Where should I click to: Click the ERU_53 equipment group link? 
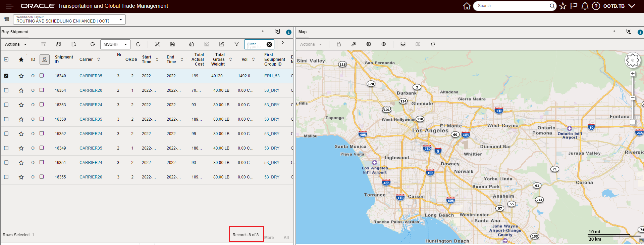[x=272, y=76]
